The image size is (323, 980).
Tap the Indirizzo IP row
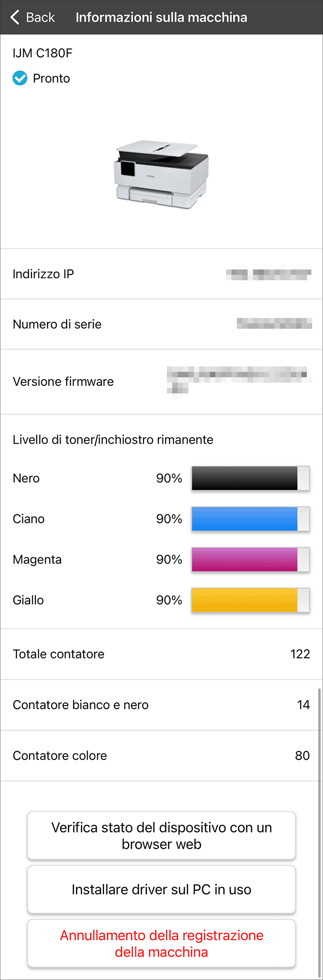(161, 274)
